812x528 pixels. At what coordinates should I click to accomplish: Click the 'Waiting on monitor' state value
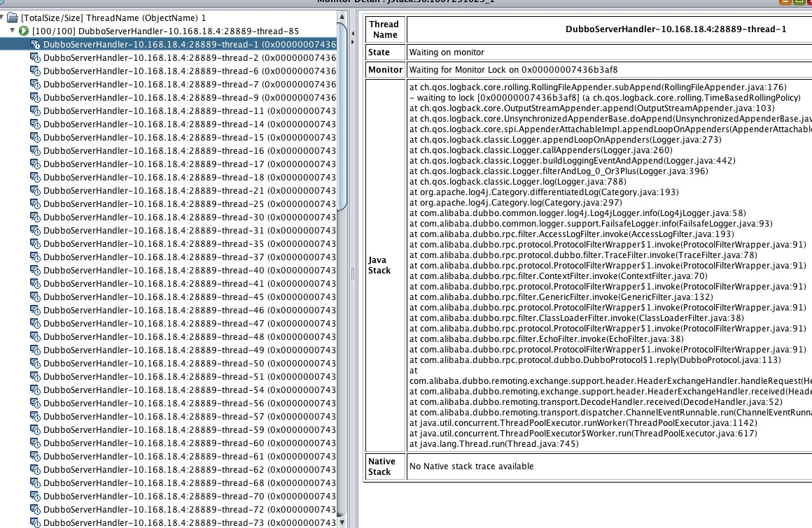tap(447, 52)
